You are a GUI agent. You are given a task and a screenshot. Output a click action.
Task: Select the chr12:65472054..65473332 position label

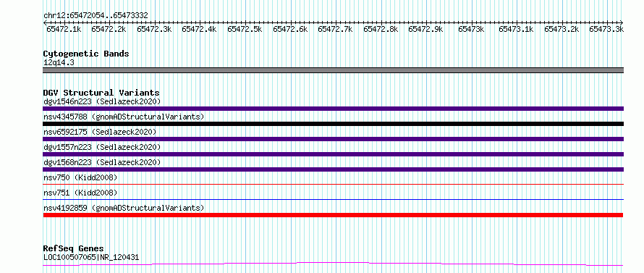tap(96, 16)
